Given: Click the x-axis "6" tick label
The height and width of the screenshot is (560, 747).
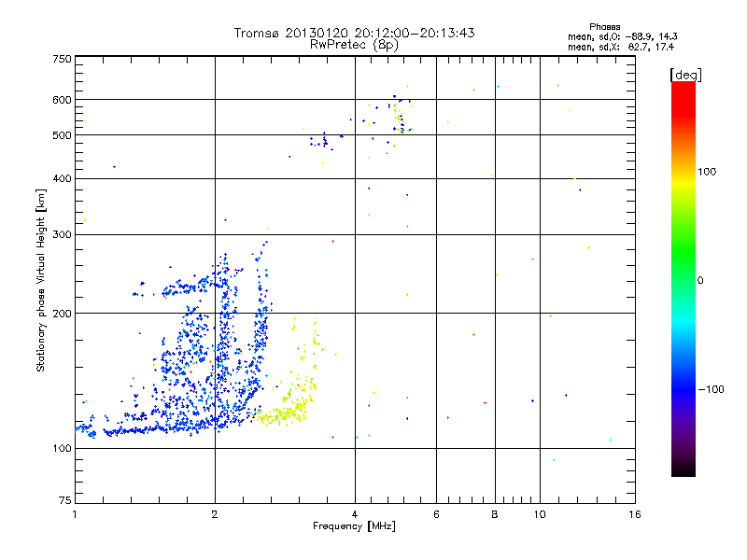Looking at the screenshot, I should point(436,514).
